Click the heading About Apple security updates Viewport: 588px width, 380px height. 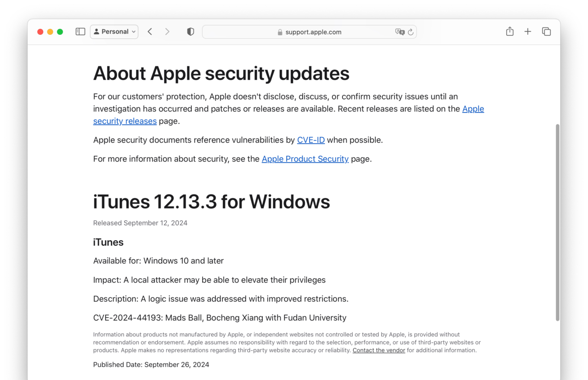(221, 73)
